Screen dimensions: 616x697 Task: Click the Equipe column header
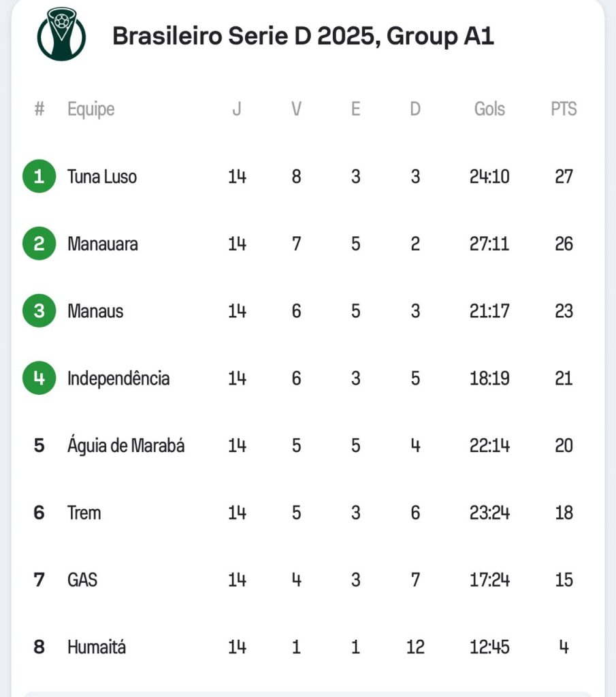(91, 109)
